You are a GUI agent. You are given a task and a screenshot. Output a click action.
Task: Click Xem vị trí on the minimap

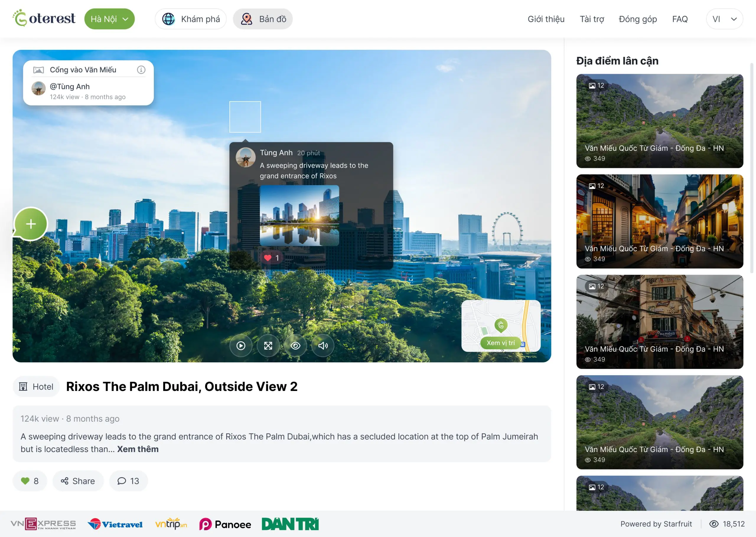pos(500,343)
